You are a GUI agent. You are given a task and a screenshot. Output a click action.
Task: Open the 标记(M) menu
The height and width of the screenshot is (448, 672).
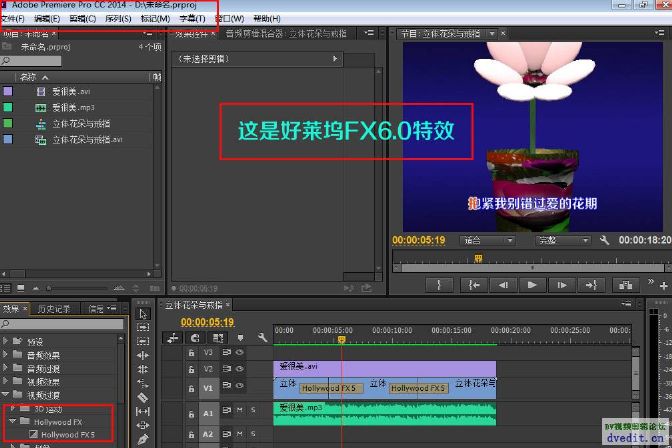(x=155, y=19)
